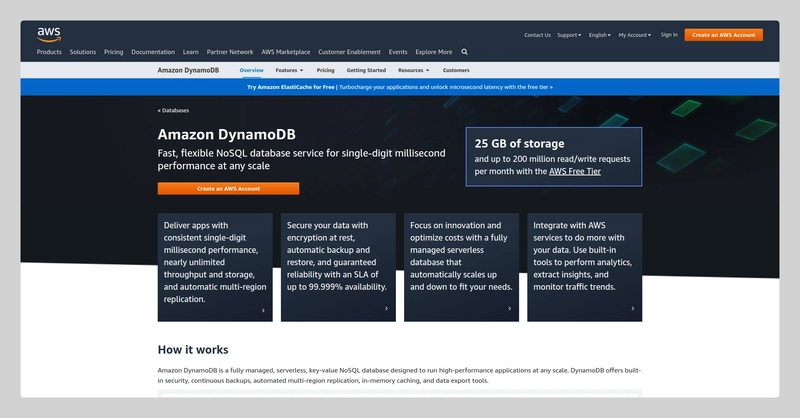Go back to Databases breadcrumb
Image resolution: width=800 pixels, height=418 pixels.
tap(173, 110)
